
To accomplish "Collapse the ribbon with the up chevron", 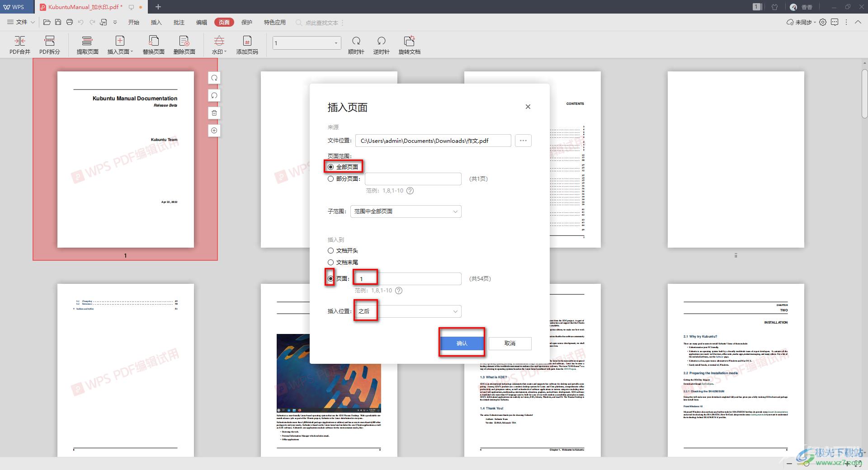I will point(858,22).
